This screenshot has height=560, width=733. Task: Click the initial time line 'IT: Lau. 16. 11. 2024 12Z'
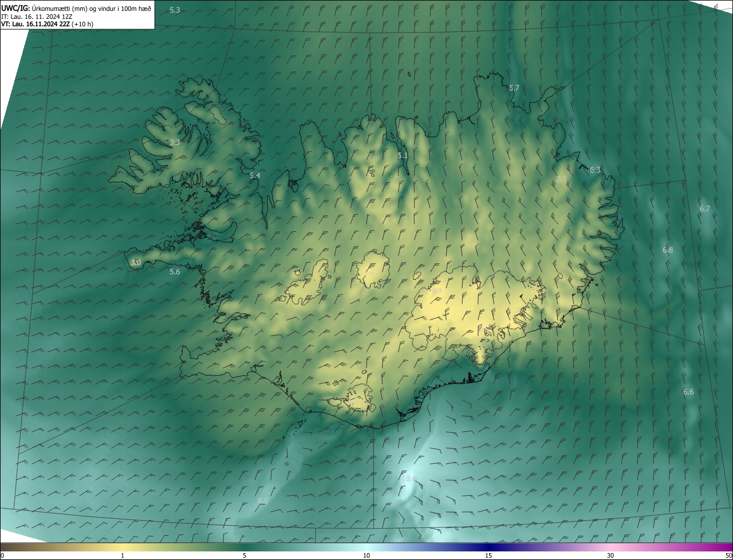[37, 17]
